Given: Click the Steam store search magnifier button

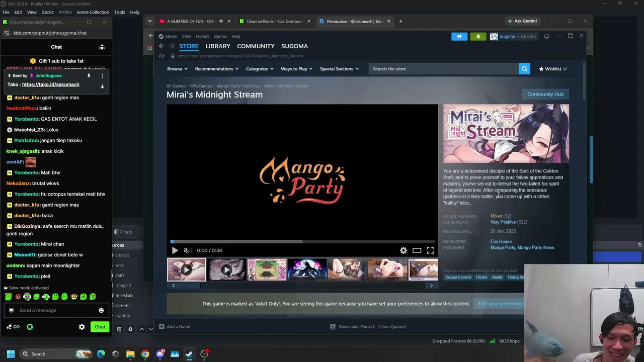Looking at the screenshot, I should coord(524,69).
